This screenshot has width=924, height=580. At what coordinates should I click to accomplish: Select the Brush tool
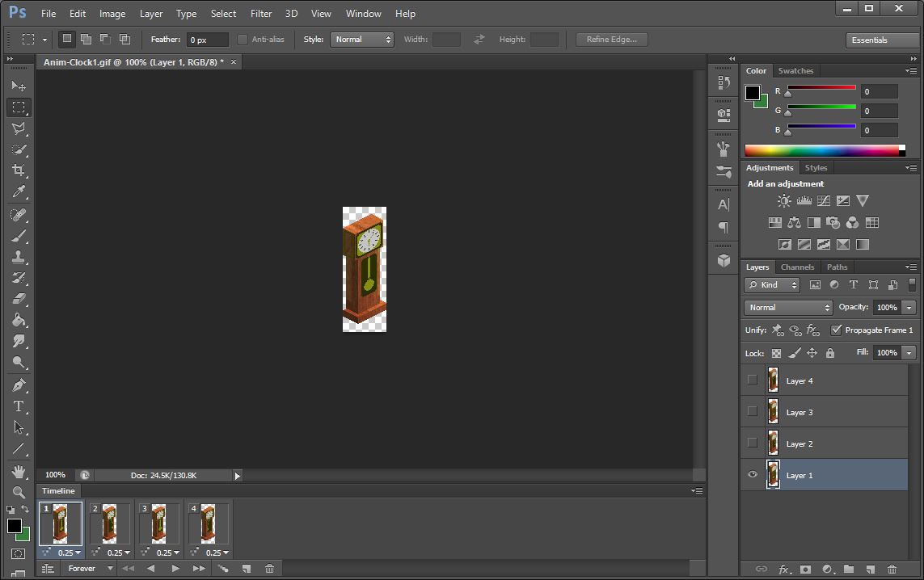[x=19, y=236]
